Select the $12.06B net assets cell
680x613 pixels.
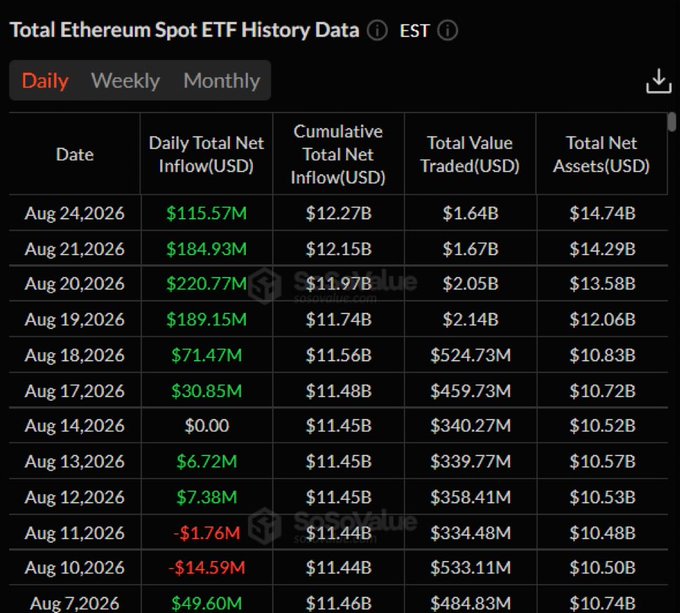[602, 320]
